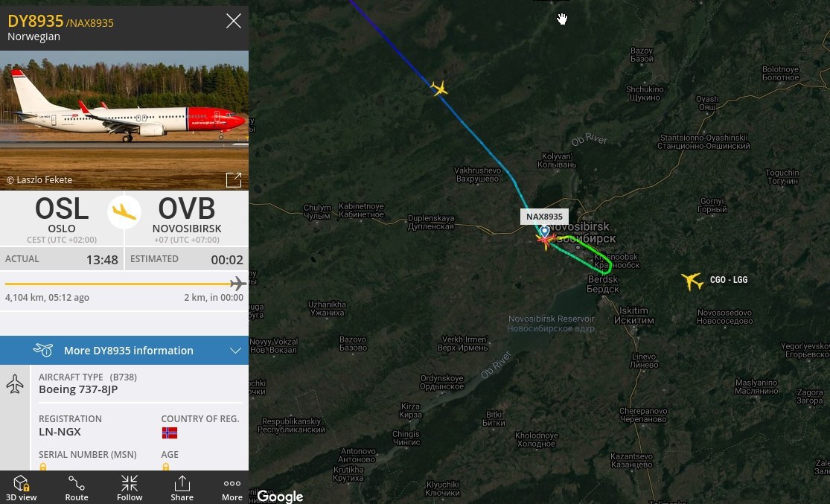
Task: Share this flight
Action: (182, 488)
